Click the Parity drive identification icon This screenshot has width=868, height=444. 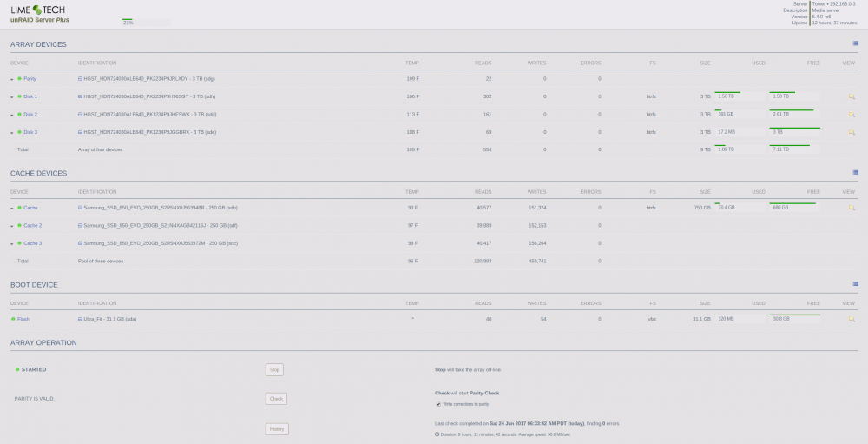[80, 79]
